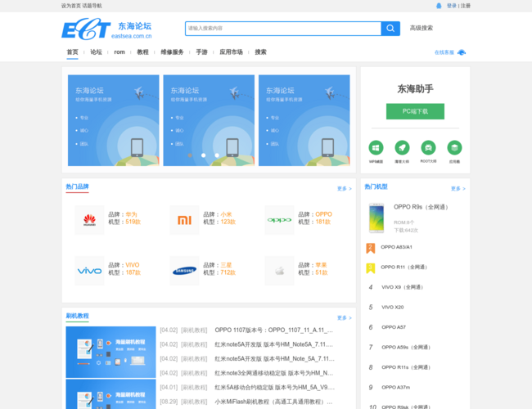Click the green PC端下载 button
The image size is (532, 409).
coord(415,111)
